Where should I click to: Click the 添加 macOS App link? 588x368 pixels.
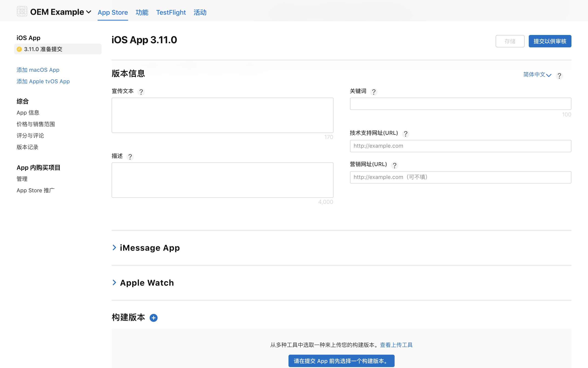pos(38,70)
